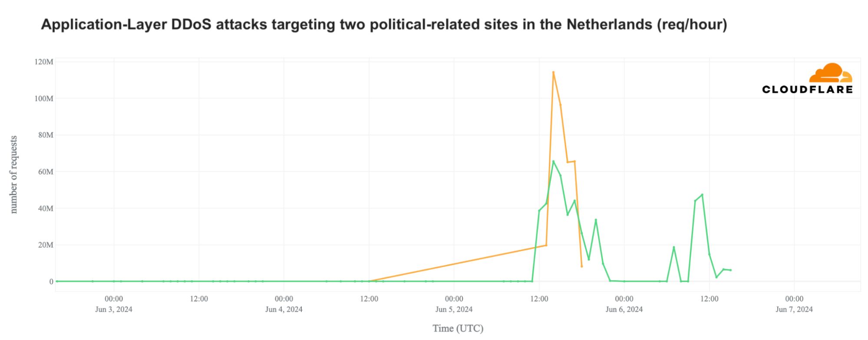Click the chart title text
The image size is (868, 340).
coord(384,24)
